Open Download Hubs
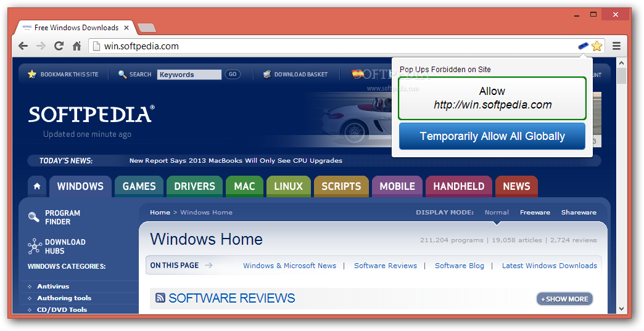The width and height of the screenshot is (644, 331). pos(65,247)
